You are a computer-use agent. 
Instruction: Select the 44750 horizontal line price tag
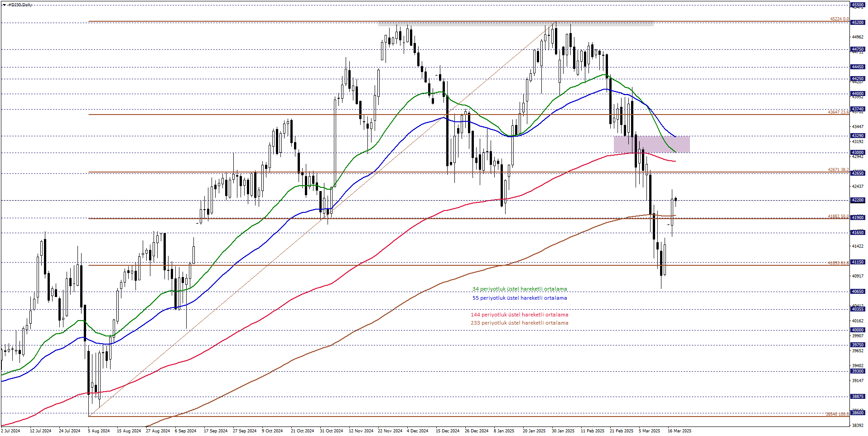point(858,49)
